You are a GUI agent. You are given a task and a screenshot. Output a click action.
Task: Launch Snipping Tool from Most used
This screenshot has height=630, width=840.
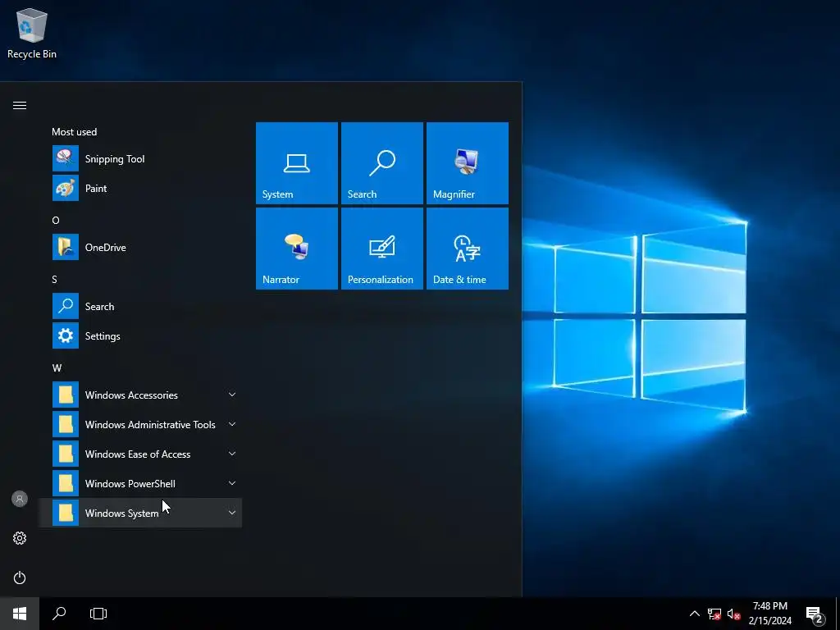point(140,158)
